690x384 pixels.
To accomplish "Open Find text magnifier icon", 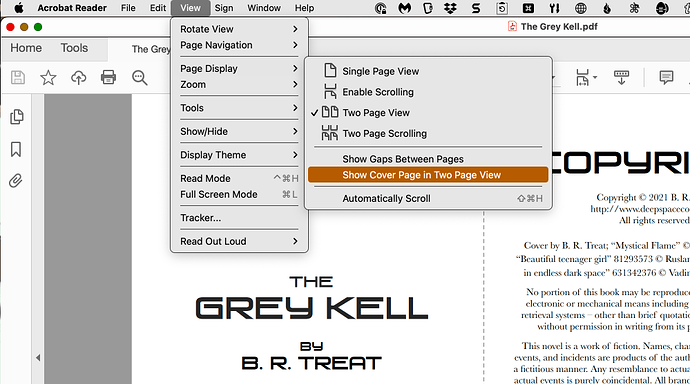I will [139, 78].
